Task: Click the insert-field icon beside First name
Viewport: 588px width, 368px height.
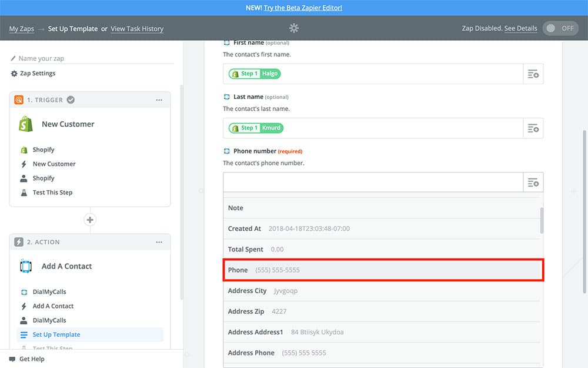Action: pyautogui.click(x=533, y=74)
